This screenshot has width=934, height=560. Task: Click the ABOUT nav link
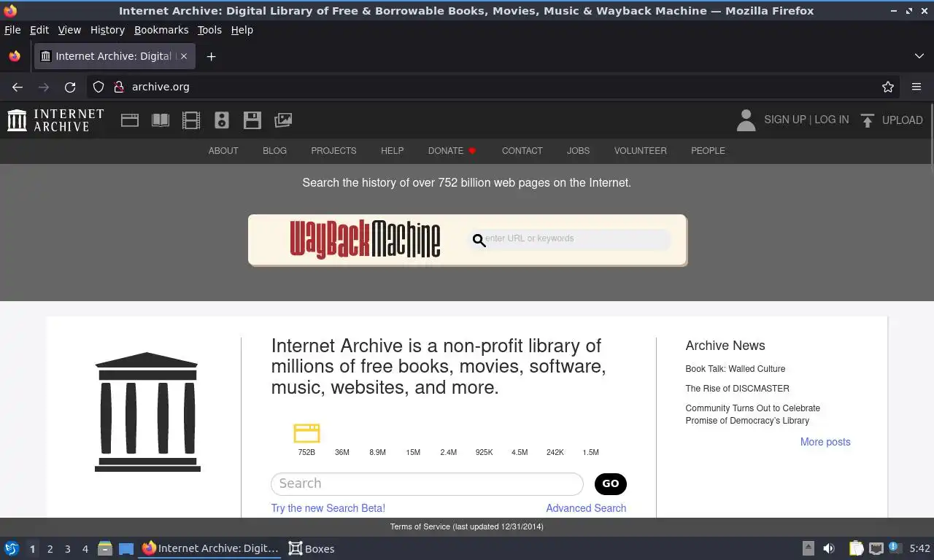click(x=223, y=151)
